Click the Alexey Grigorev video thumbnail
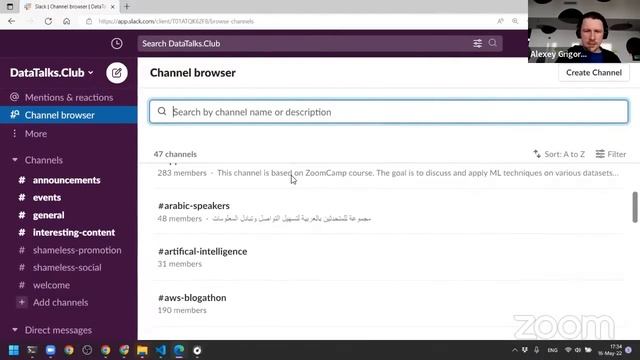Viewport: 640px width, 360px height. click(584, 31)
